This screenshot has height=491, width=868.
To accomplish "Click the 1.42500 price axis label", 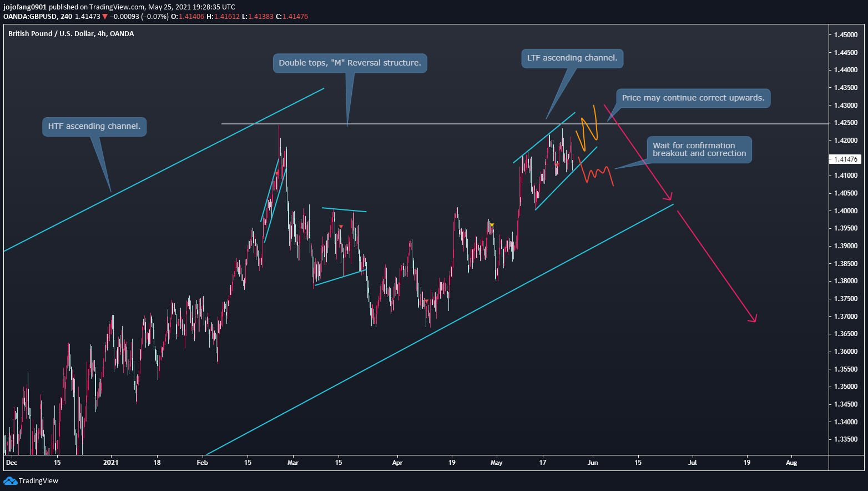I will pyautogui.click(x=845, y=123).
